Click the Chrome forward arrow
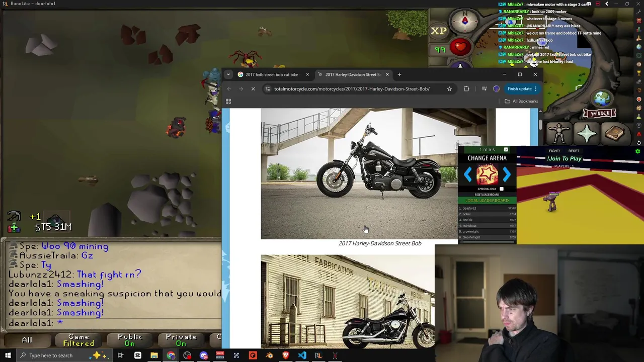The width and height of the screenshot is (644, 362). click(x=241, y=89)
